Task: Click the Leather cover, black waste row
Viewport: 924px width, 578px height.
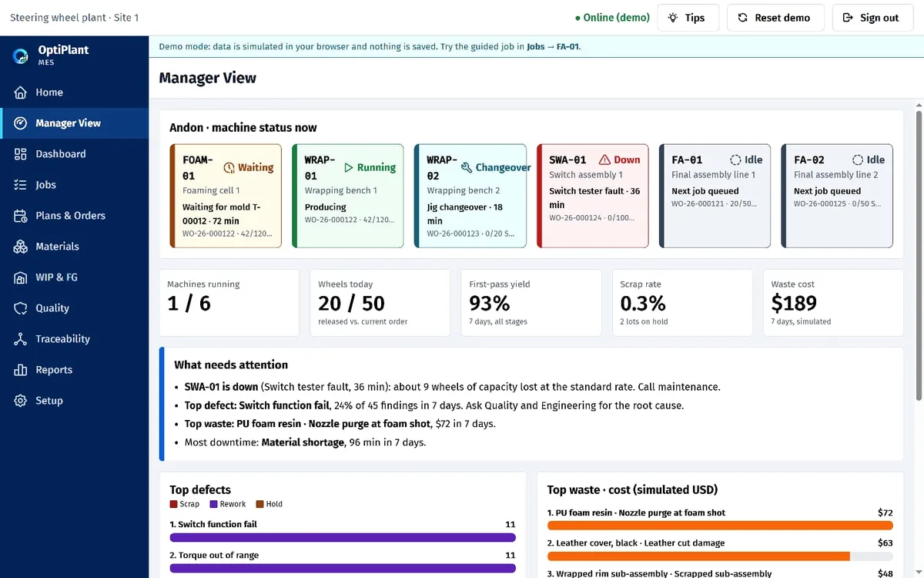Action: click(x=720, y=549)
